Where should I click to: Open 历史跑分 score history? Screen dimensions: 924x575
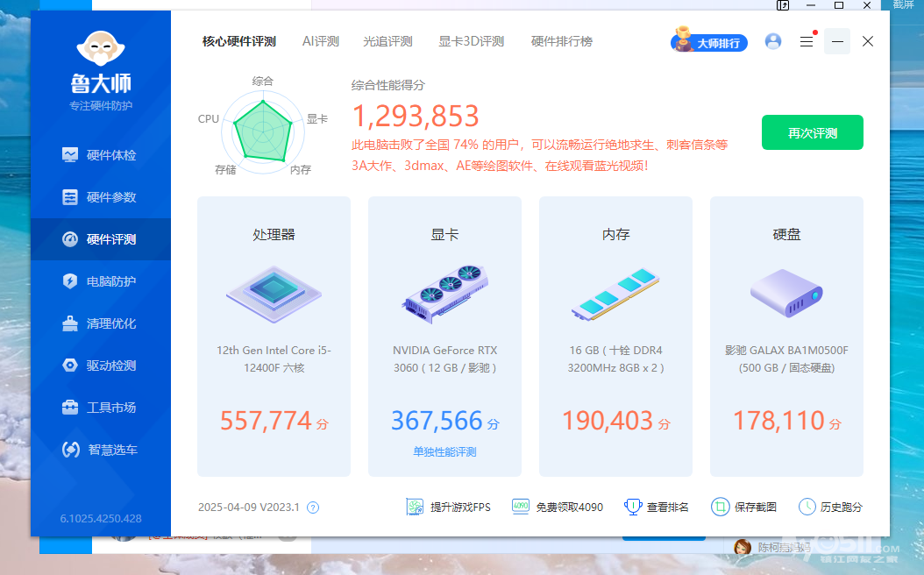[830, 508]
